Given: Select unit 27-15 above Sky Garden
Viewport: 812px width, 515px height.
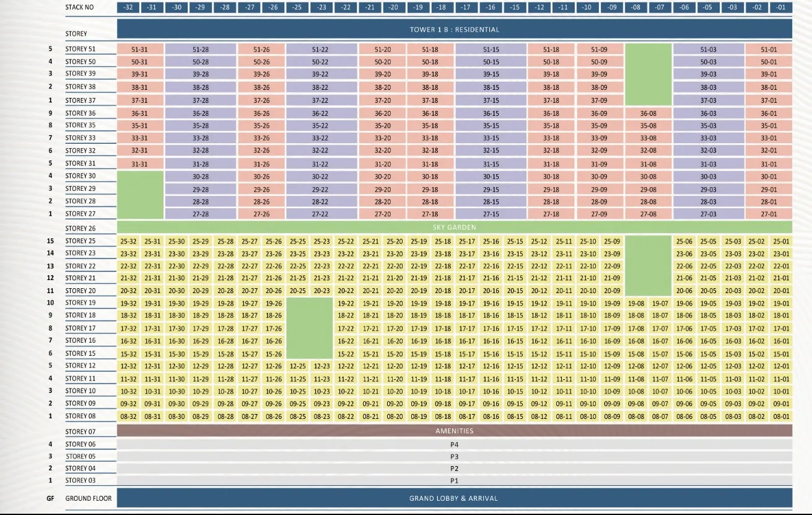Looking at the screenshot, I should pyautogui.click(x=491, y=214).
